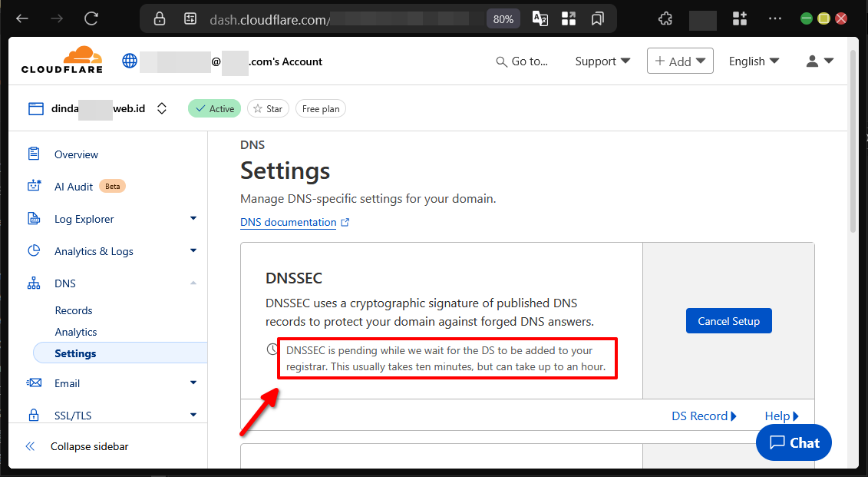Collapse the sidebar

78,446
